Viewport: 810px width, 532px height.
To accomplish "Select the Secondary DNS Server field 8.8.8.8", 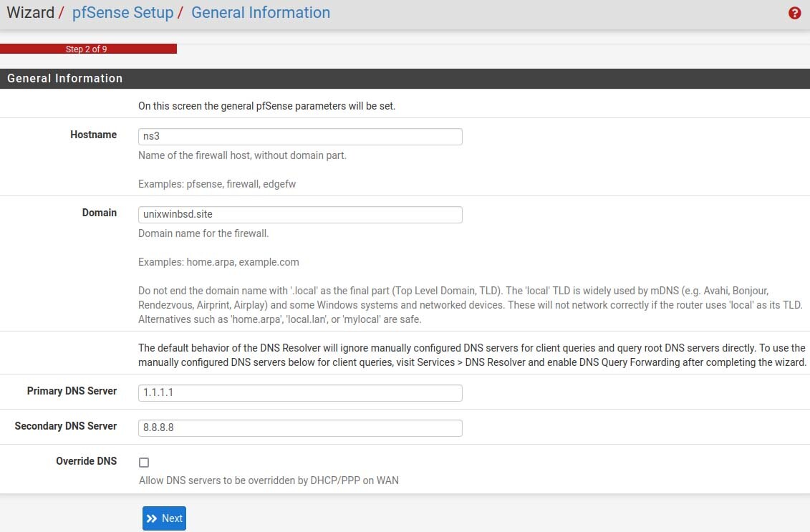I will [x=300, y=427].
